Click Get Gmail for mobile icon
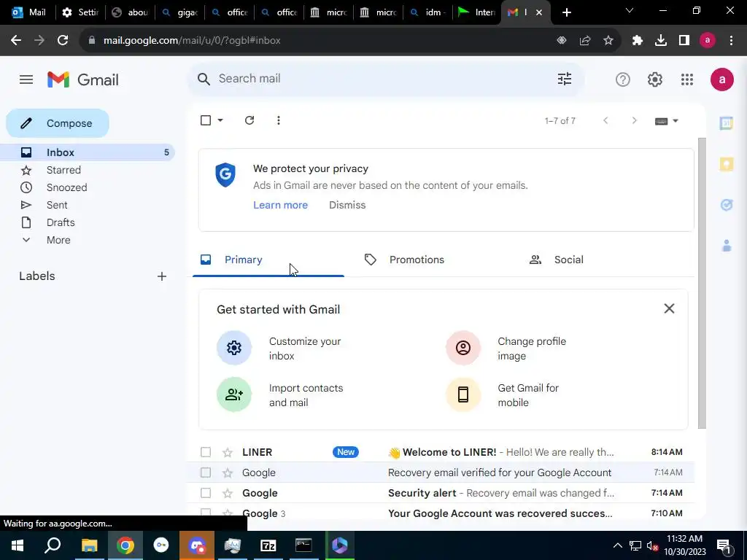This screenshot has height=560, width=747. coord(463,394)
